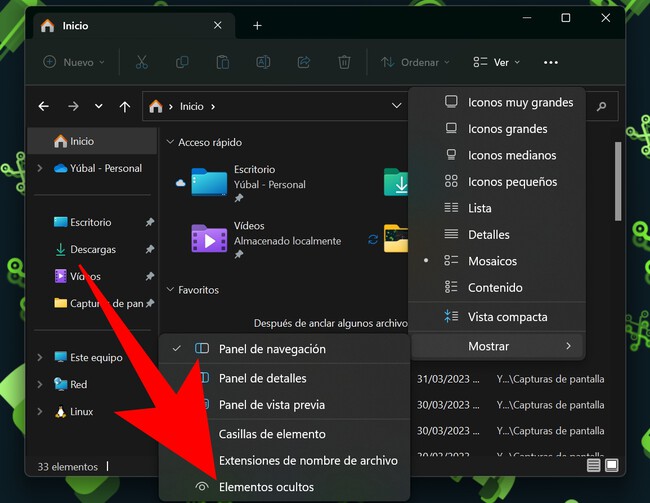Click the Cut scissors icon in toolbar
The height and width of the screenshot is (503, 650).
141,62
